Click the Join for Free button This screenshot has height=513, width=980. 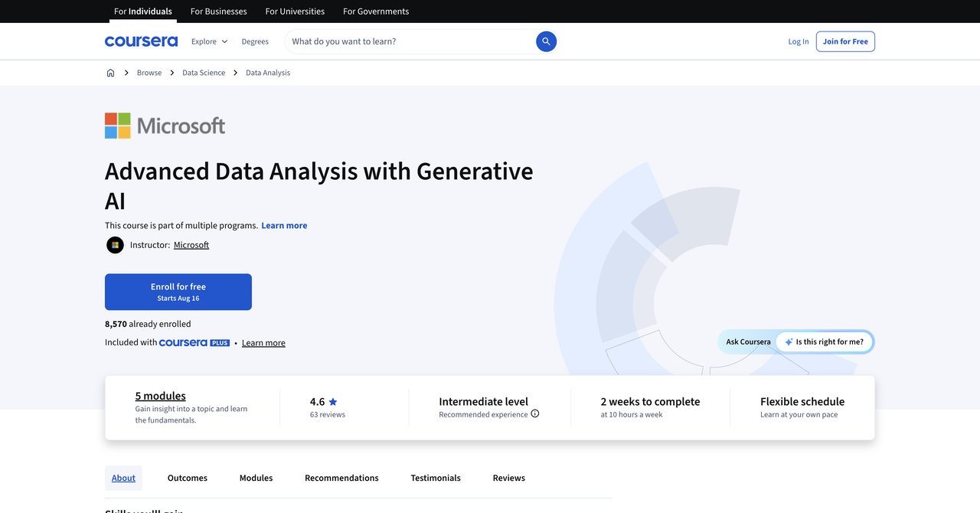(x=845, y=41)
